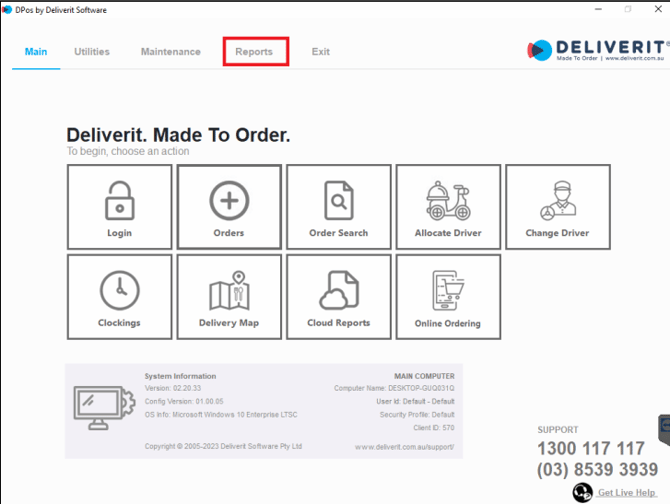The width and height of the screenshot is (670, 504).
Task: Open Cloud Reports icon tile
Action: point(338,290)
